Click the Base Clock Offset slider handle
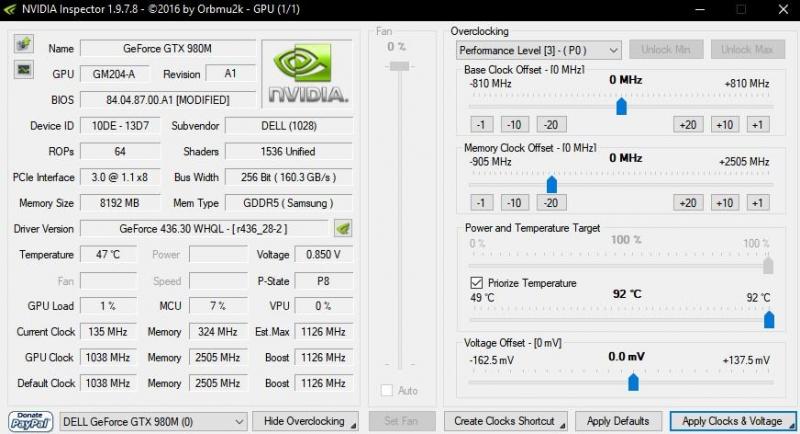This screenshot has height=434, width=800. point(621,106)
